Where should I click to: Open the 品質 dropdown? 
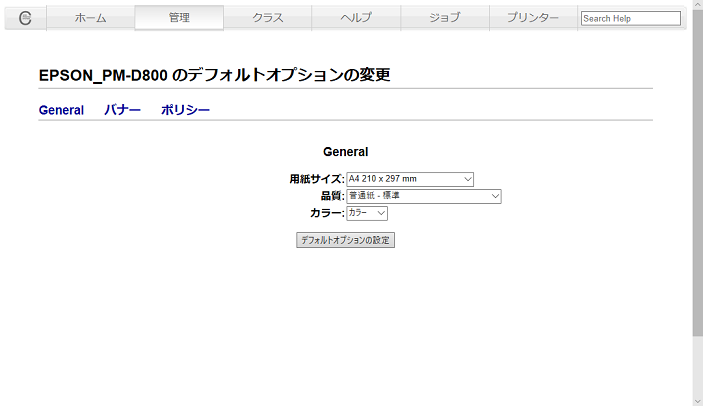click(x=424, y=196)
